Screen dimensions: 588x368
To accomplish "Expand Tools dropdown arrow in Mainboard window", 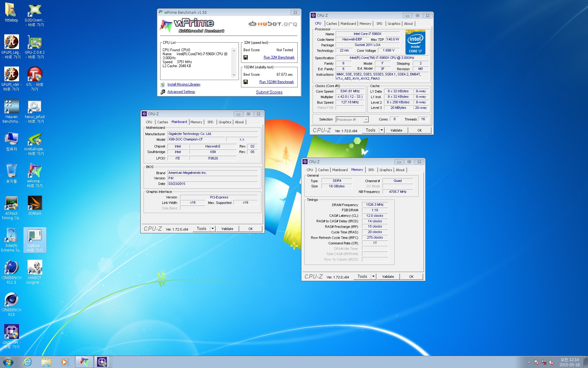I will 213,229.
